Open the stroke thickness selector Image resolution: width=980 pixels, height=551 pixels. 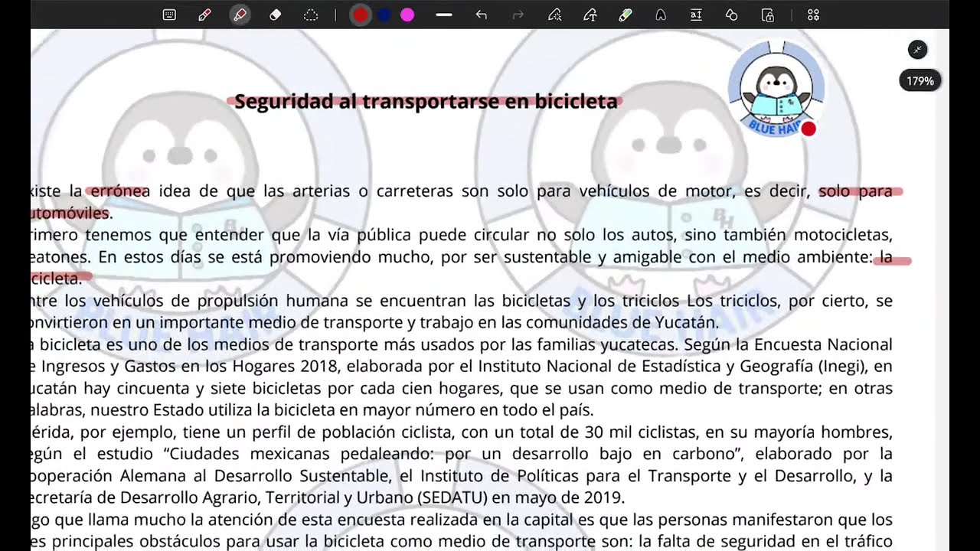click(444, 15)
